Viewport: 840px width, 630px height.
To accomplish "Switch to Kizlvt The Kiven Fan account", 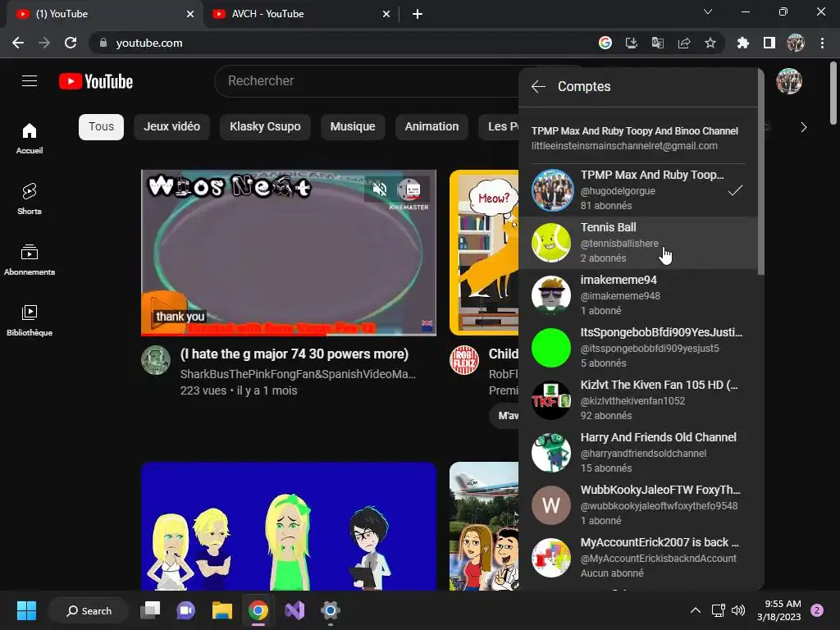I will tap(638, 400).
